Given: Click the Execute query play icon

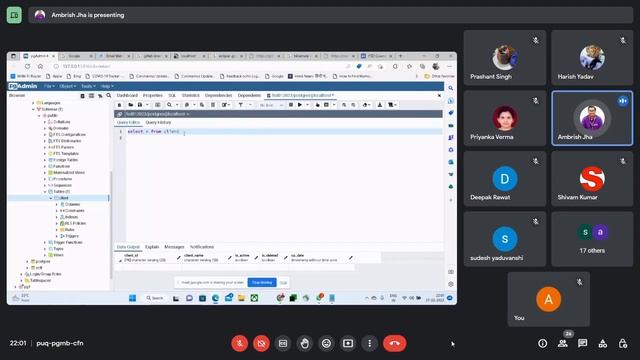Looking at the screenshot, I should coord(300,105).
